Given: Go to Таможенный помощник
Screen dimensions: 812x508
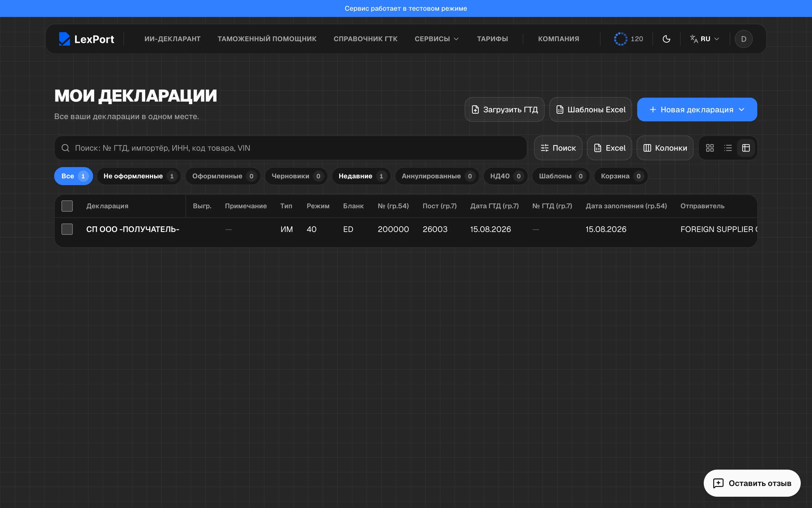Looking at the screenshot, I should click(x=267, y=39).
